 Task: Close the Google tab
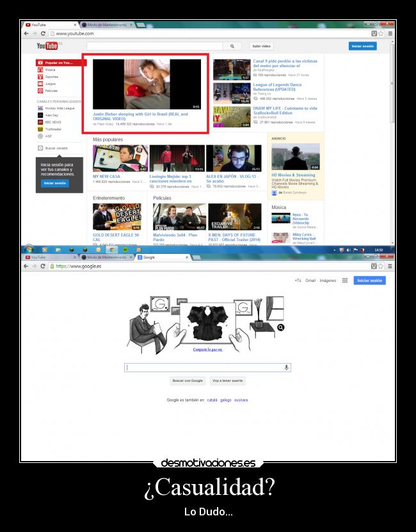(186, 258)
